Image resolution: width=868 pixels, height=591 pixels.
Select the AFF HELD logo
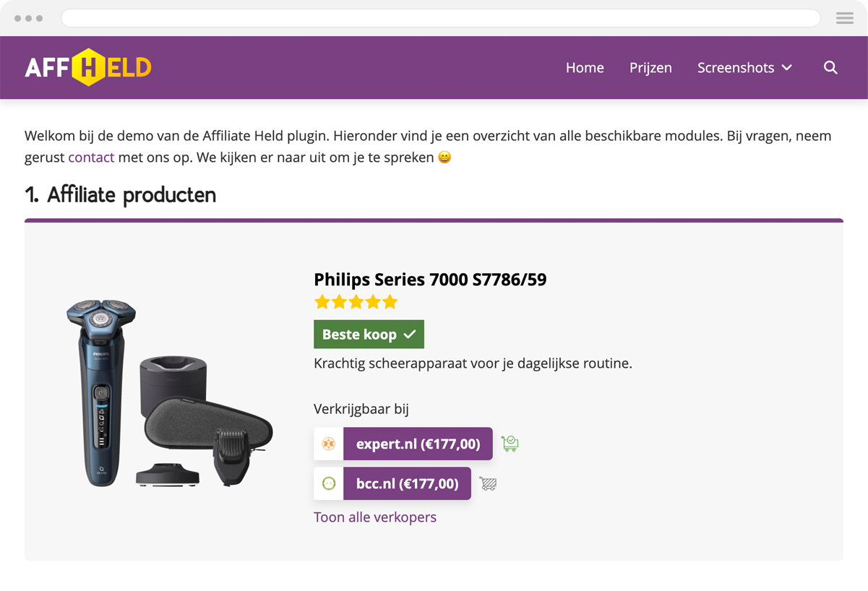coord(87,66)
